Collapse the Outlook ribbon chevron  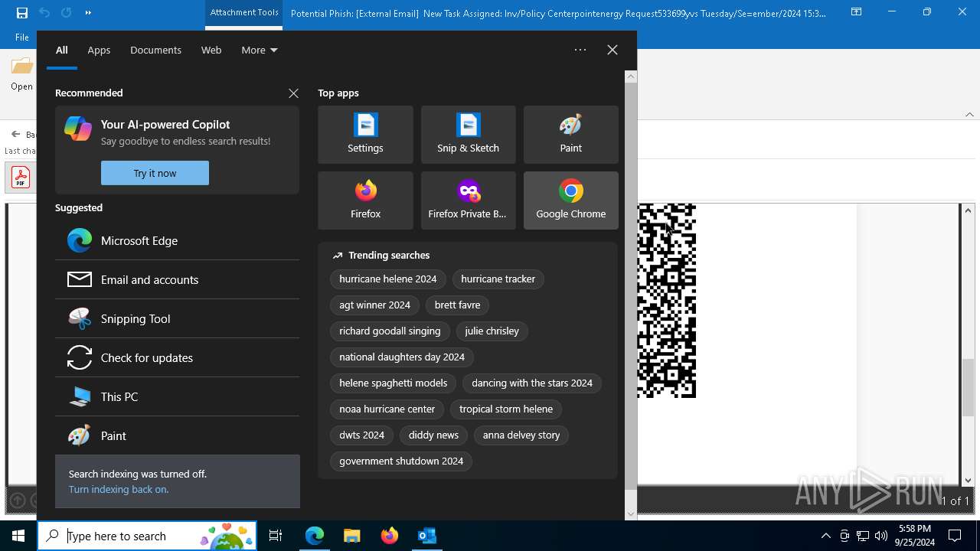969,114
